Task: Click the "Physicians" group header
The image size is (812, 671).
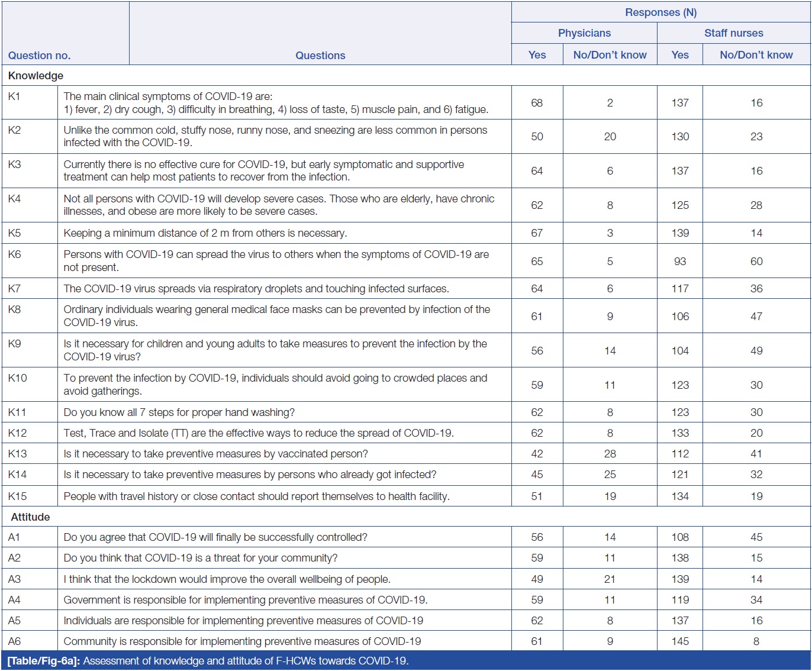Action: tap(584, 33)
